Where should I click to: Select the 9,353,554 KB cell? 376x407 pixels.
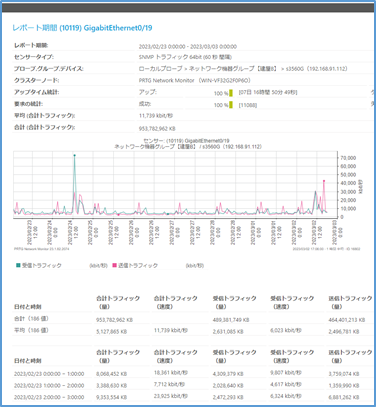[112, 397]
